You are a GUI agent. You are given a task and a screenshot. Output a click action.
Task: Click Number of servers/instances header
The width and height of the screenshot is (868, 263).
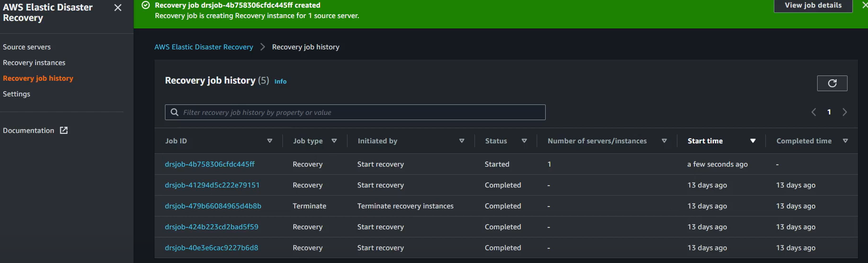(x=597, y=141)
